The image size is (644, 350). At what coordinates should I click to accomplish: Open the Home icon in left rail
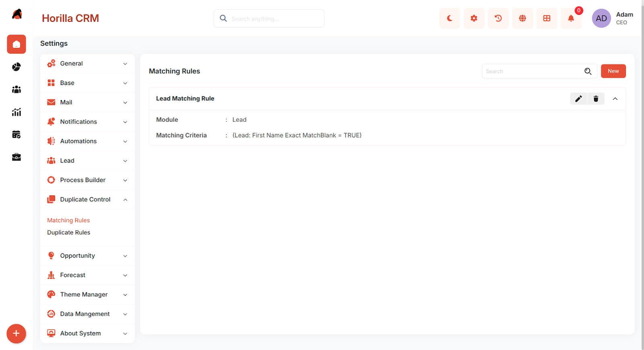(17, 44)
